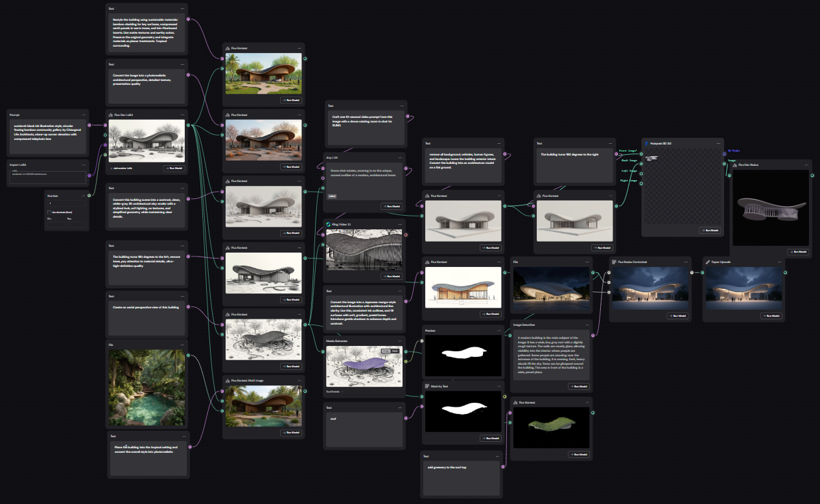
Task: Open the Image Describe options menu
Action: (585, 324)
